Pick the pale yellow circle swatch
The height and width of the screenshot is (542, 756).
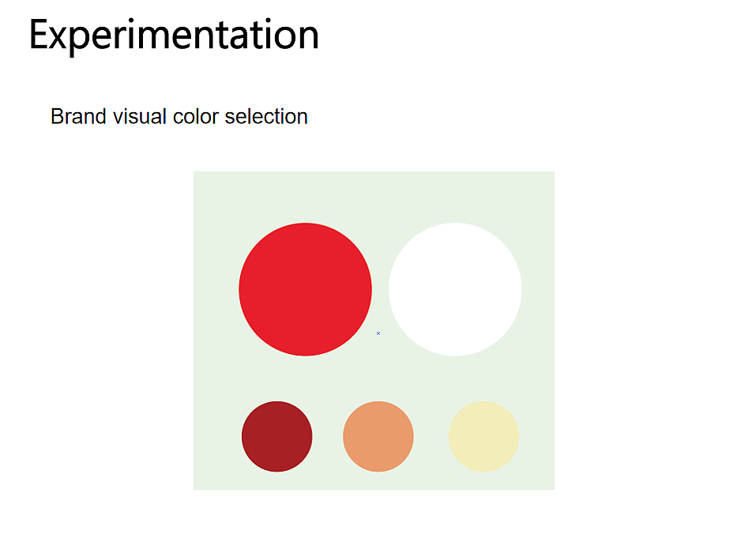483,437
